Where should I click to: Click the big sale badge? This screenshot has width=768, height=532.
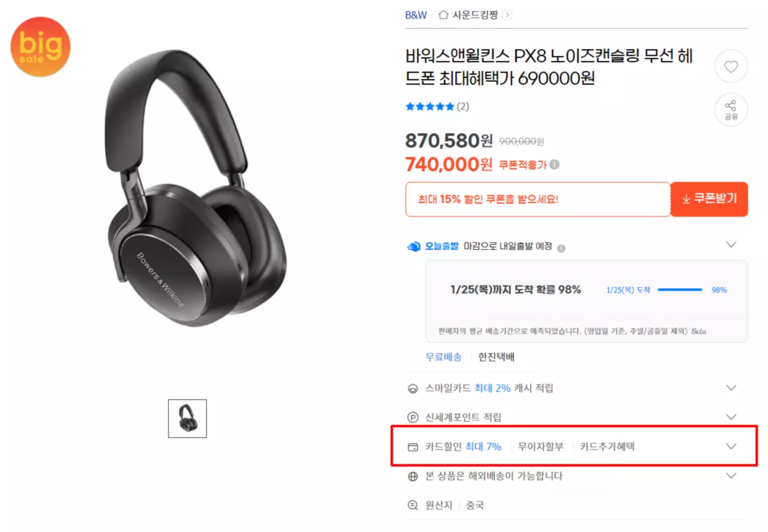(40, 47)
